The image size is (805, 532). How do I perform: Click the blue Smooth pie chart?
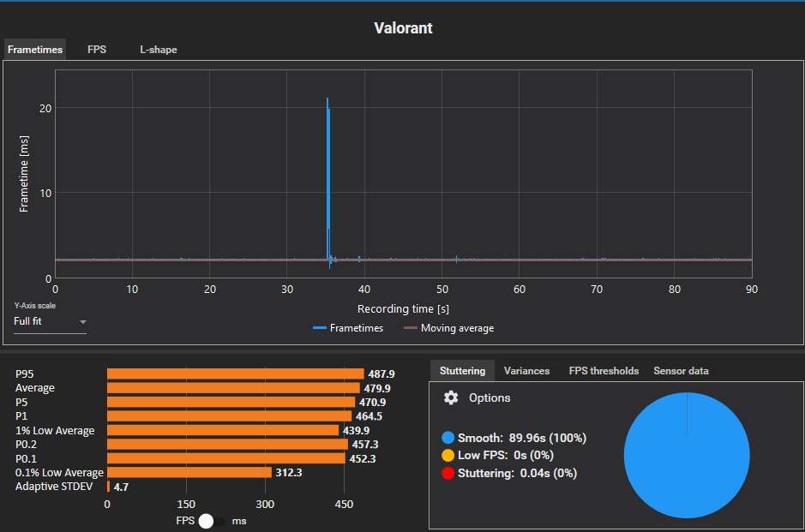(x=687, y=455)
